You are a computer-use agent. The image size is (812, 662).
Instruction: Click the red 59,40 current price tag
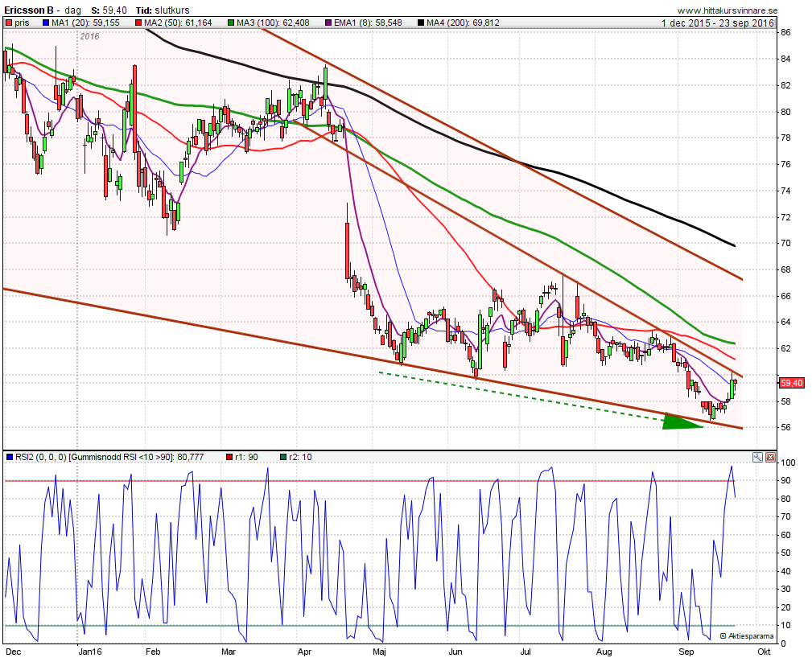(x=791, y=383)
